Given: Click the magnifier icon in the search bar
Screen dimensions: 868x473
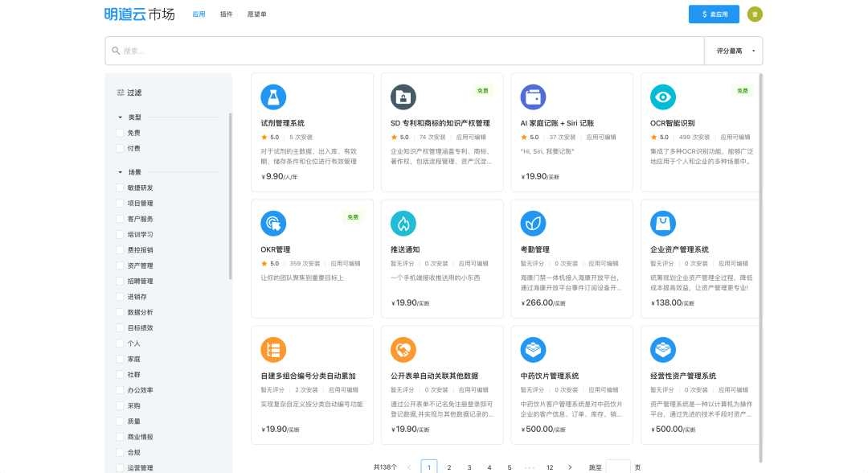Looking at the screenshot, I should pyautogui.click(x=116, y=51).
